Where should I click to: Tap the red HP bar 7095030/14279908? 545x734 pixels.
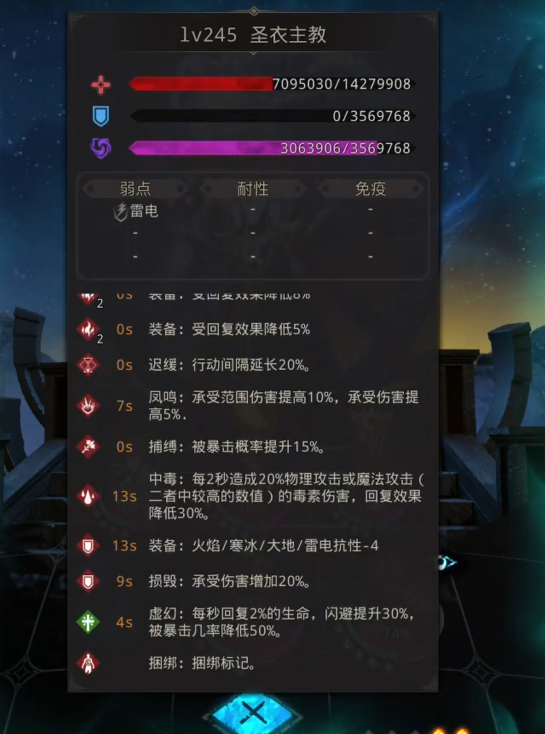(272, 84)
